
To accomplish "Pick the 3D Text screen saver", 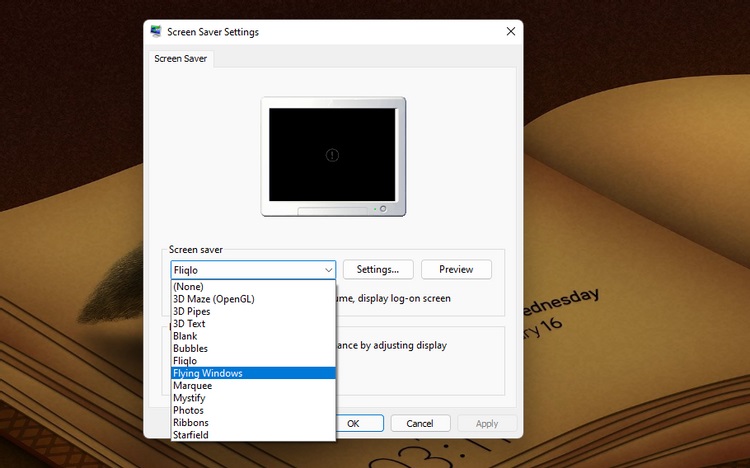I will [x=253, y=324].
